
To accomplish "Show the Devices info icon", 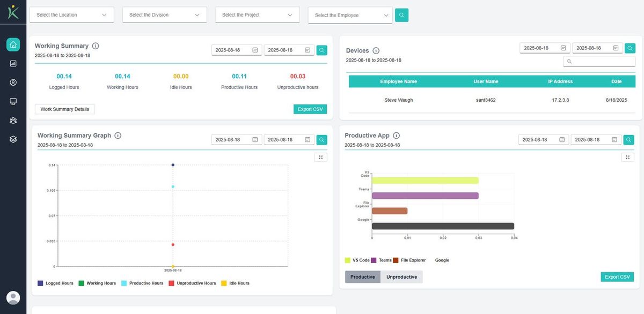I will point(376,51).
